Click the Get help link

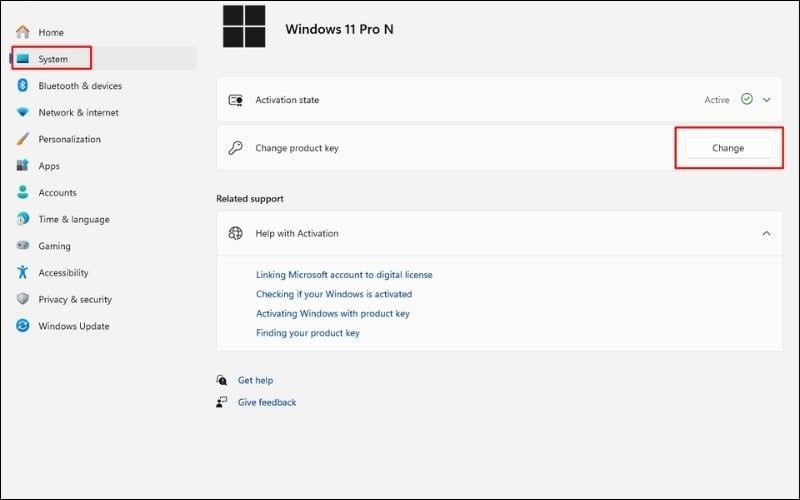[255, 380]
